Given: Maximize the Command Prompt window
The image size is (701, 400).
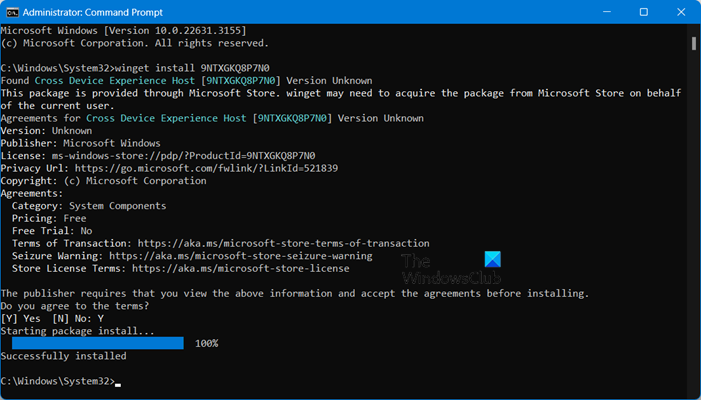Looking at the screenshot, I should tap(643, 12).
